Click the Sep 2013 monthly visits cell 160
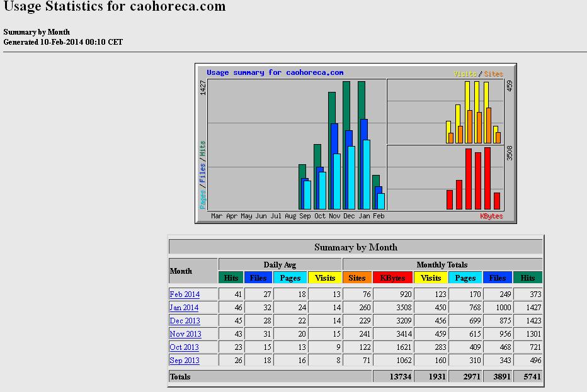The width and height of the screenshot is (587, 392). click(x=431, y=361)
